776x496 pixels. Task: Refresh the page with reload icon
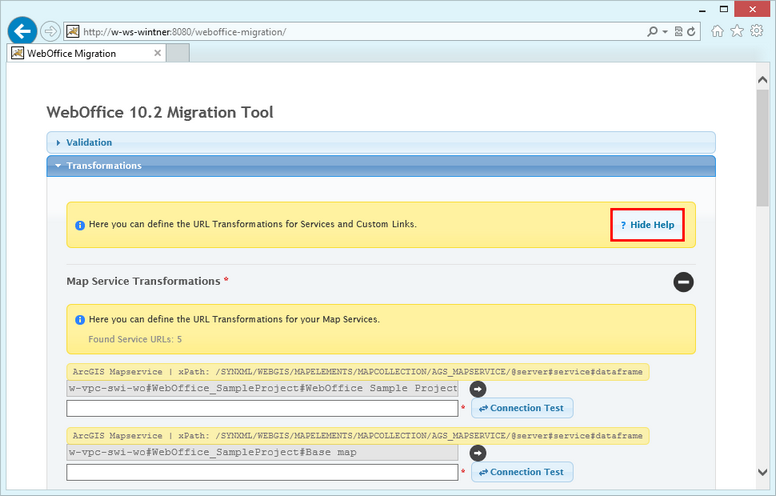click(x=691, y=32)
